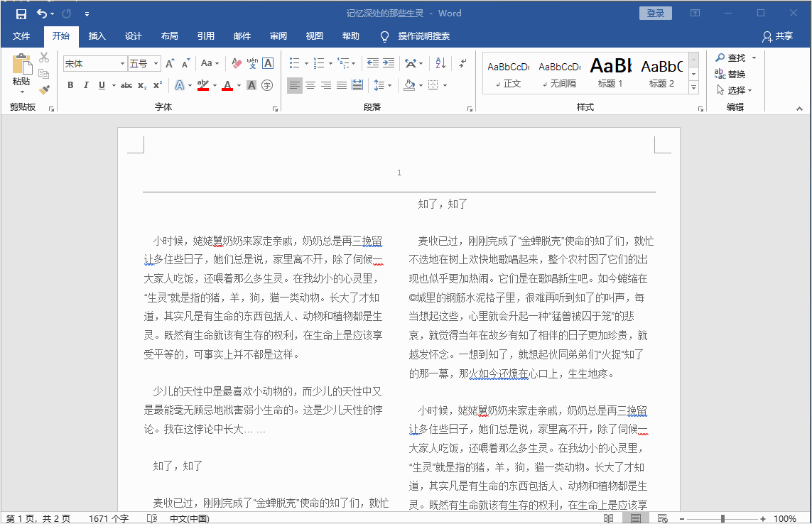Click the Format Painter brush icon

point(44,90)
